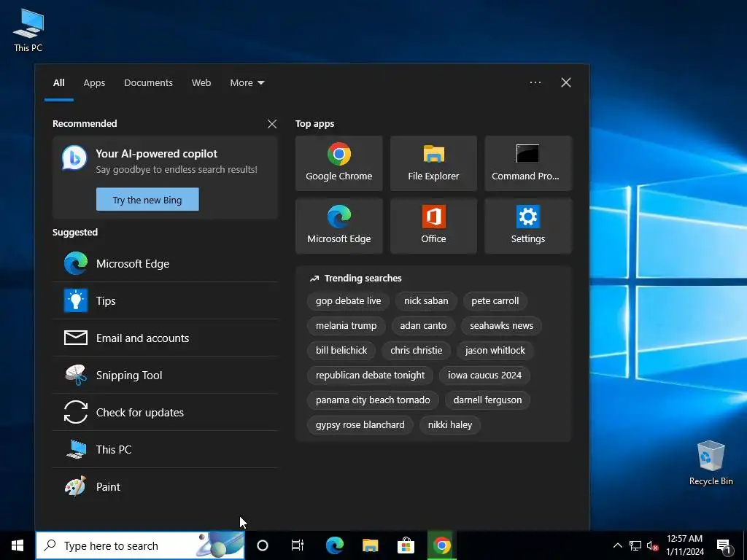Open Microsoft Edge tile in Top apps
Screen dimensions: 747x560
click(338, 226)
